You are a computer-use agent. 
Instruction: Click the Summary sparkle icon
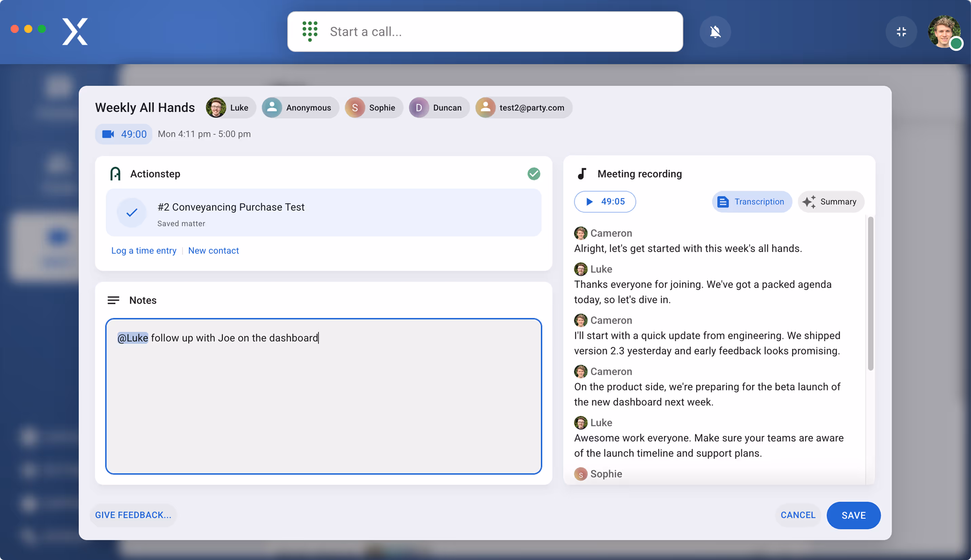coord(809,201)
